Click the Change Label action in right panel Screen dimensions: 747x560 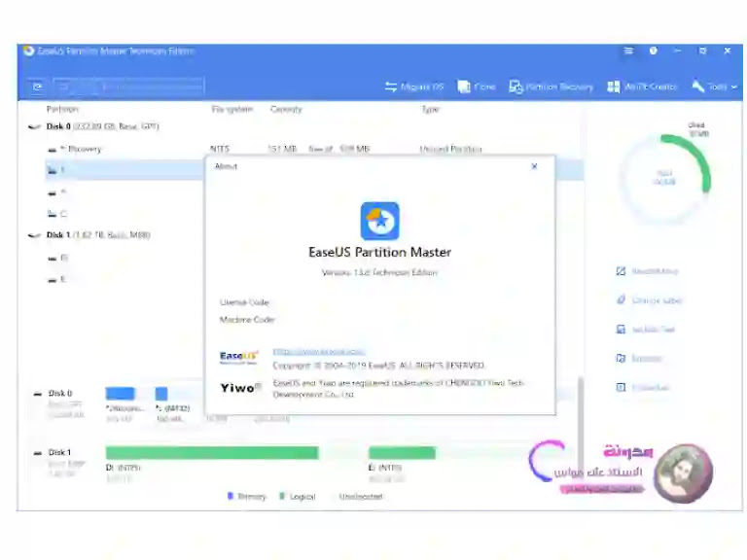tap(649, 300)
